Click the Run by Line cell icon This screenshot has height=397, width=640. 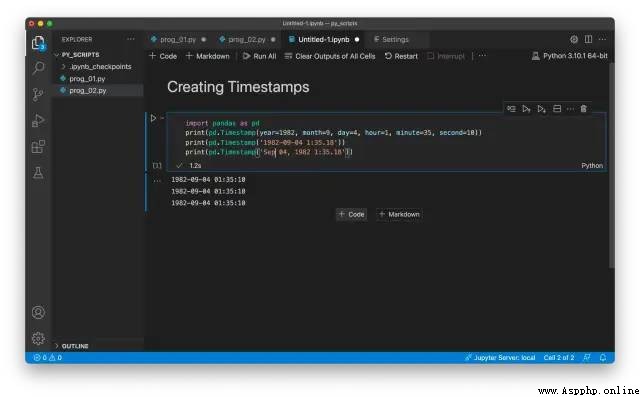pyautogui.click(x=511, y=109)
